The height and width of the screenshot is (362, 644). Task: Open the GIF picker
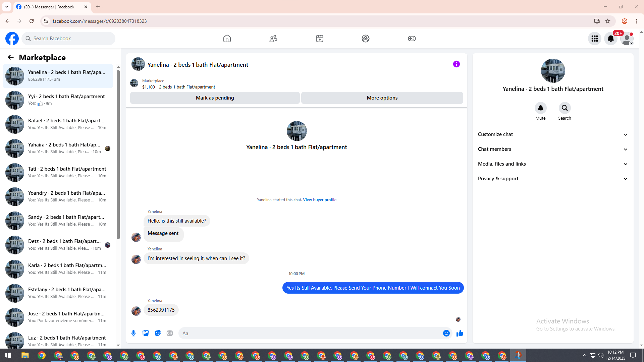pos(170,333)
